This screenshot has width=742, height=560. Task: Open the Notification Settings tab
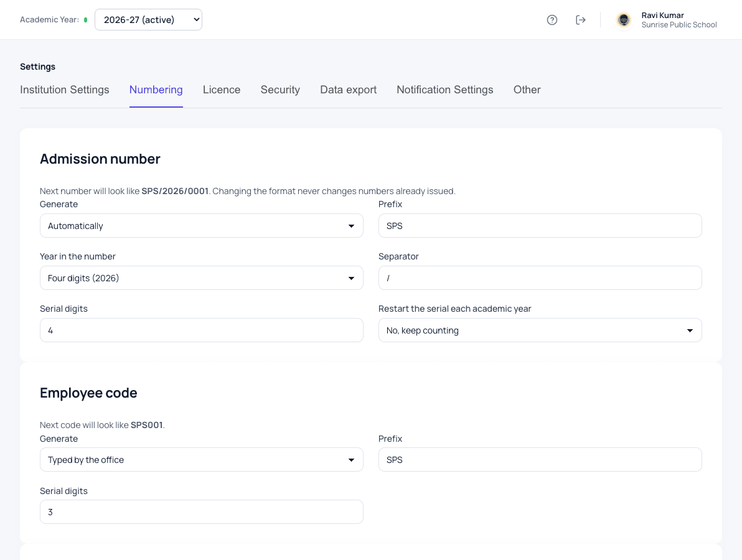coord(445,90)
